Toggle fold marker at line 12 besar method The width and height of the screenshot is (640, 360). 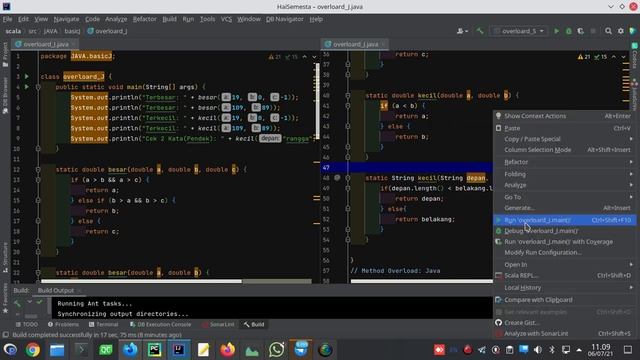pyautogui.click(x=38, y=169)
